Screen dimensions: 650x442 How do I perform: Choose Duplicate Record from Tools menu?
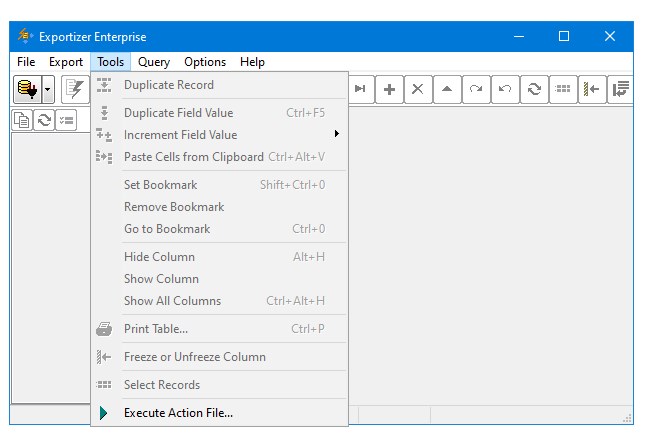pyautogui.click(x=219, y=85)
